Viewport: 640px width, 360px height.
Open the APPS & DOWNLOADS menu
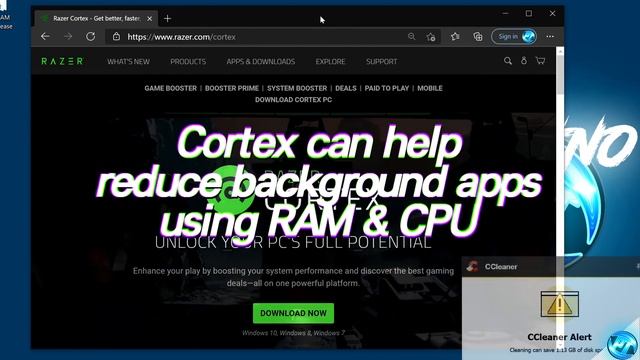coord(261,62)
